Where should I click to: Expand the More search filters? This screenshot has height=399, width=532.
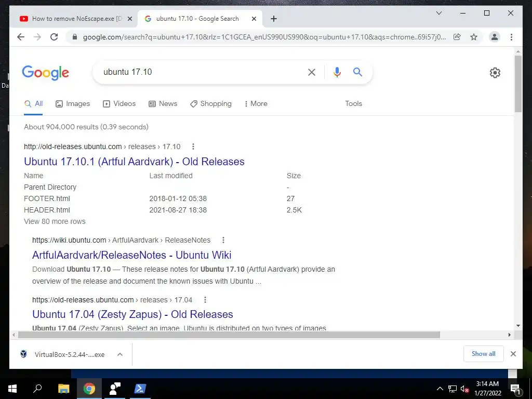[256, 104]
